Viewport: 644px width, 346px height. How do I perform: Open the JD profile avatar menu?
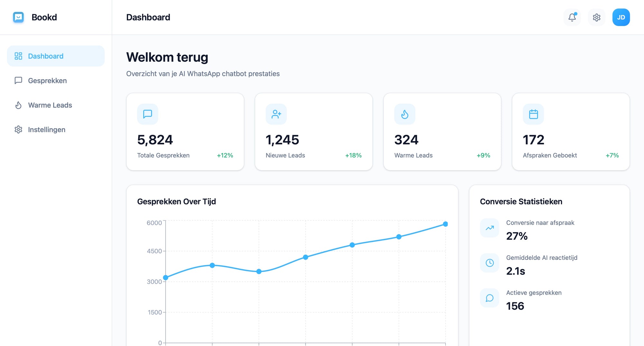[x=621, y=17]
